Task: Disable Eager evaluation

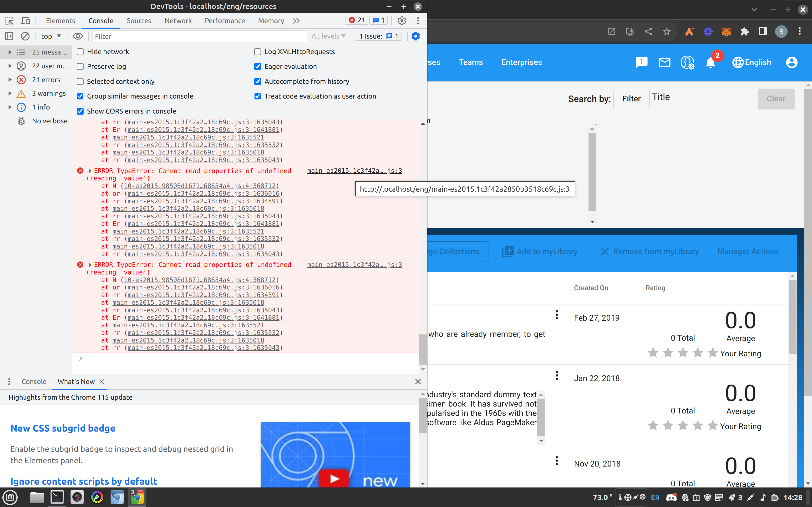Action: (x=257, y=66)
